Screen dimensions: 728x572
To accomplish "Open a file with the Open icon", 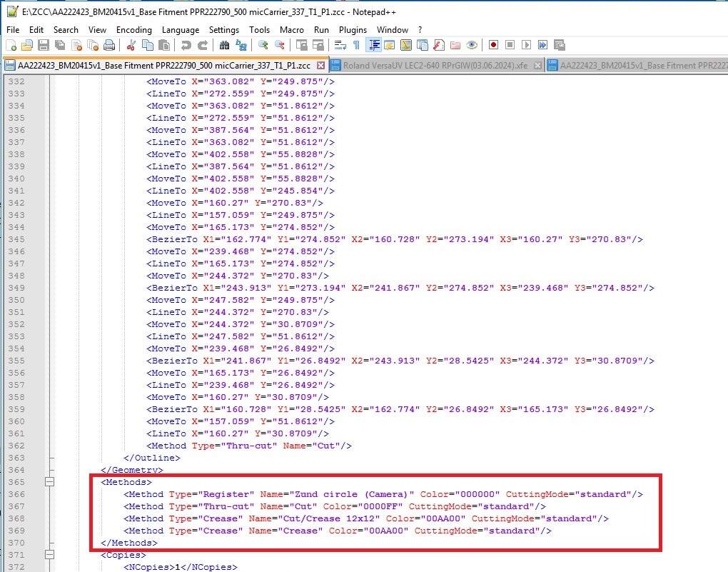I will pos(28,44).
